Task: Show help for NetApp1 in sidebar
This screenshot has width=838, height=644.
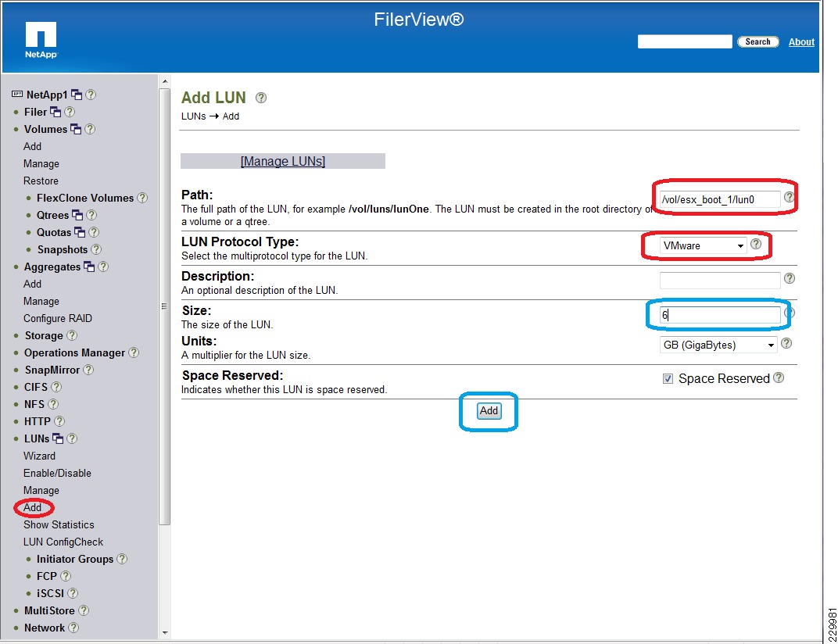Action: pyautogui.click(x=91, y=95)
